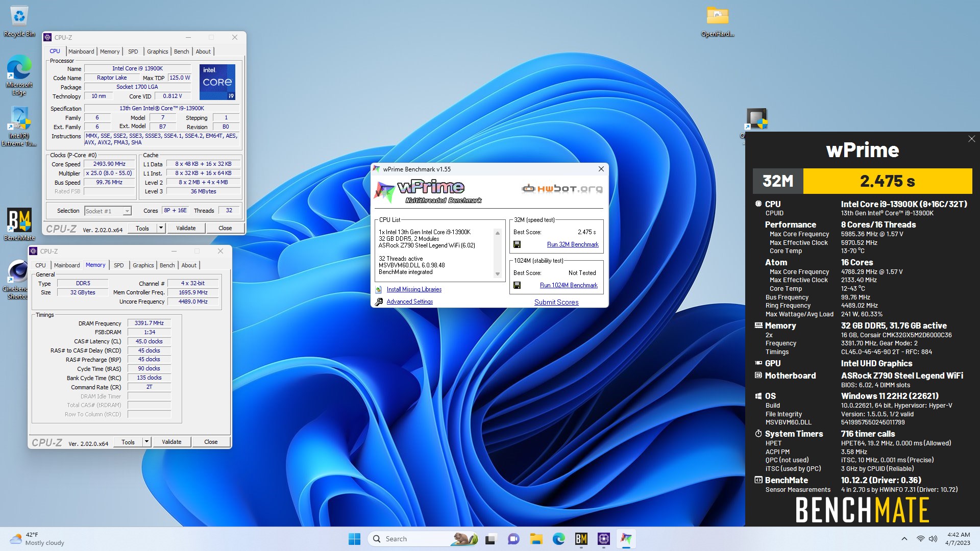Screen dimensions: 980x551
Task: Launch Microsoft Edge from desktop shortcut
Action: pos(19,74)
